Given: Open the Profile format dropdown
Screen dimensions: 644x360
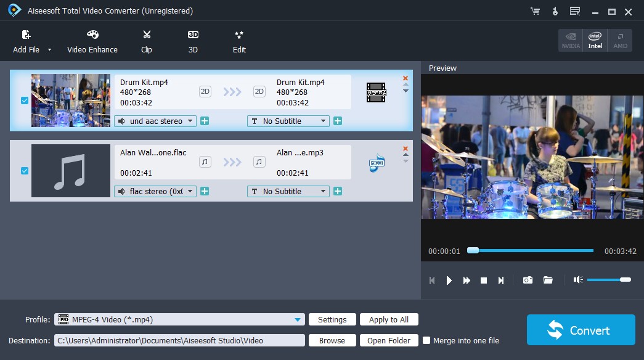Looking at the screenshot, I should coord(298,319).
